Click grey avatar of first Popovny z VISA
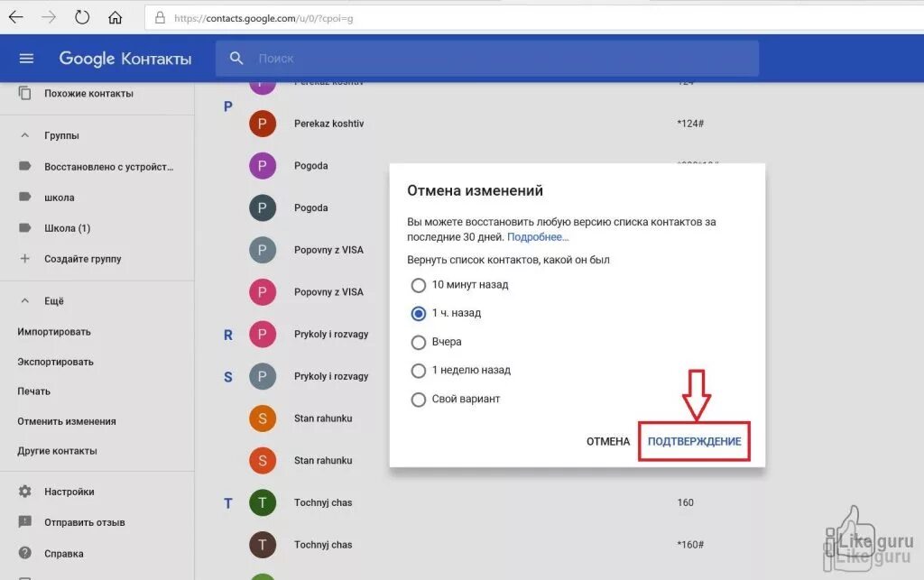The height and width of the screenshot is (580, 924). click(263, 250)
